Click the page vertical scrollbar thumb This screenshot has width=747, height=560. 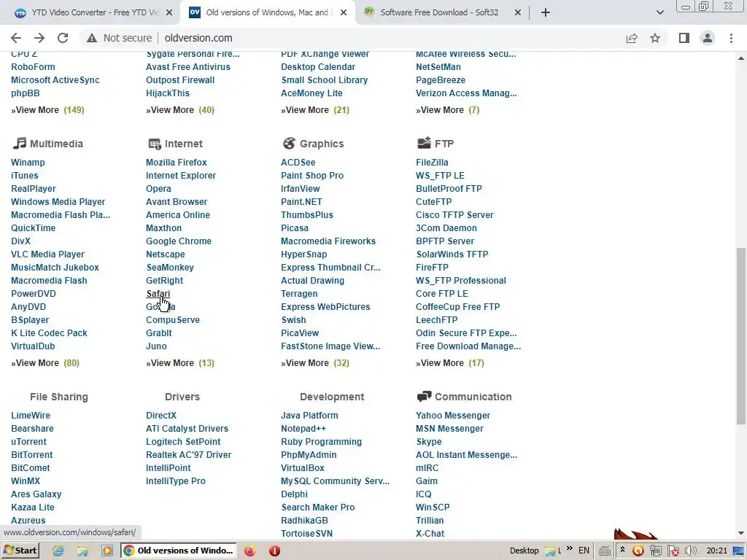click(x=741, y=335)
